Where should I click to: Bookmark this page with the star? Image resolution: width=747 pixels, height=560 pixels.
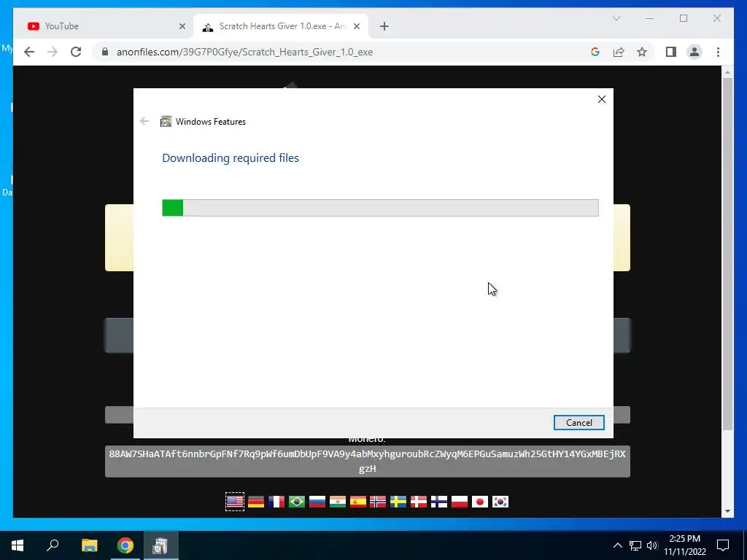pyautogui.click(x=642, y=52)
